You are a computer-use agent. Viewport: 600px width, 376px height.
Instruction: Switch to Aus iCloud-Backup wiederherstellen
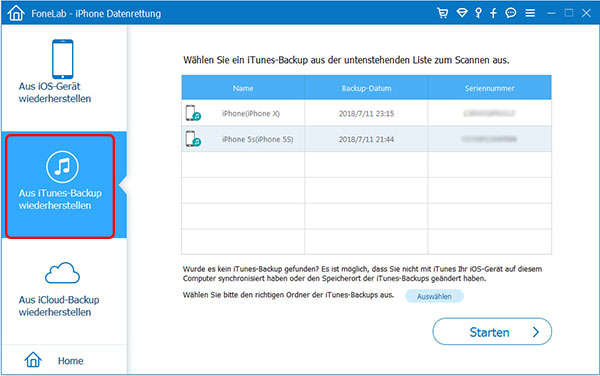64,291
